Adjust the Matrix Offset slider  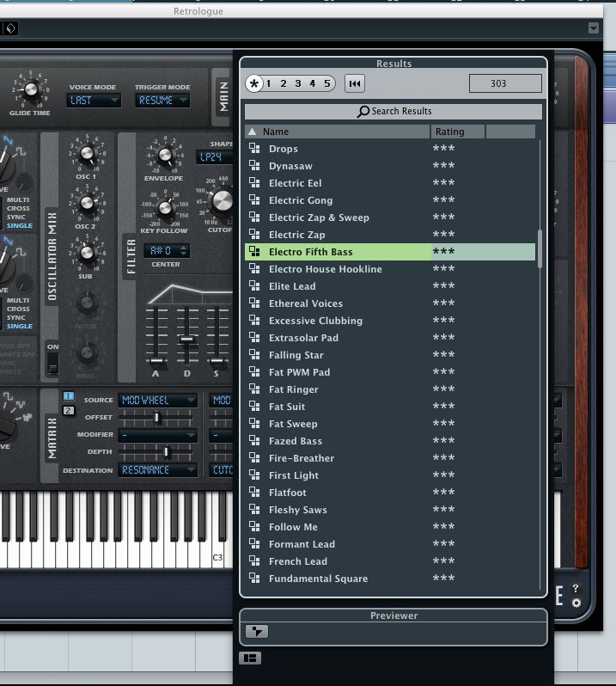click(x=156, y=418)
